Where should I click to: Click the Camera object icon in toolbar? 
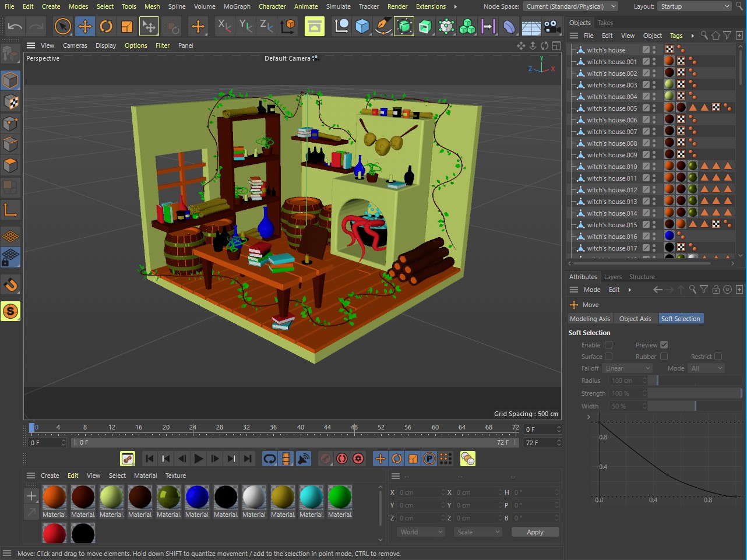click(552, 26)
